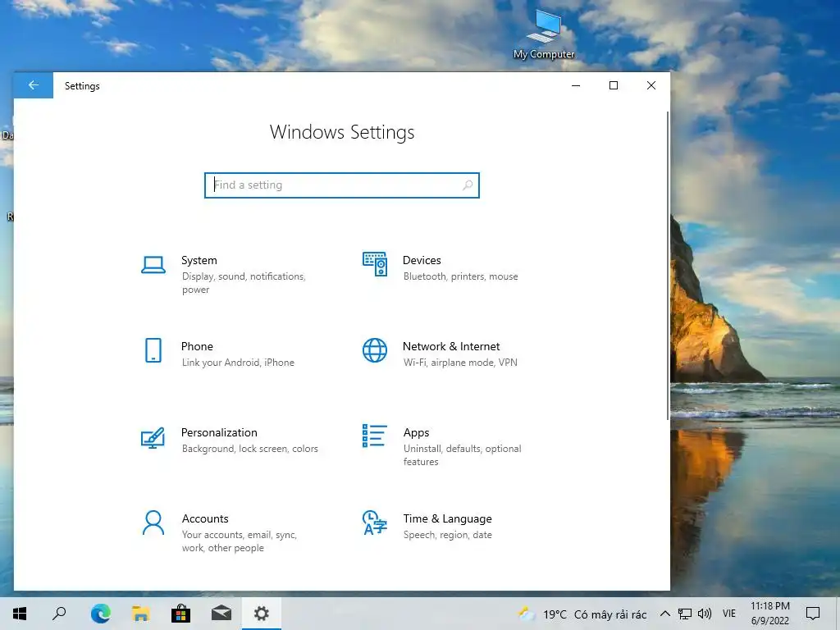Select the Settings gear on the taskbar
The height and width of the screenshot is (630, 840).
coord(262,614)
